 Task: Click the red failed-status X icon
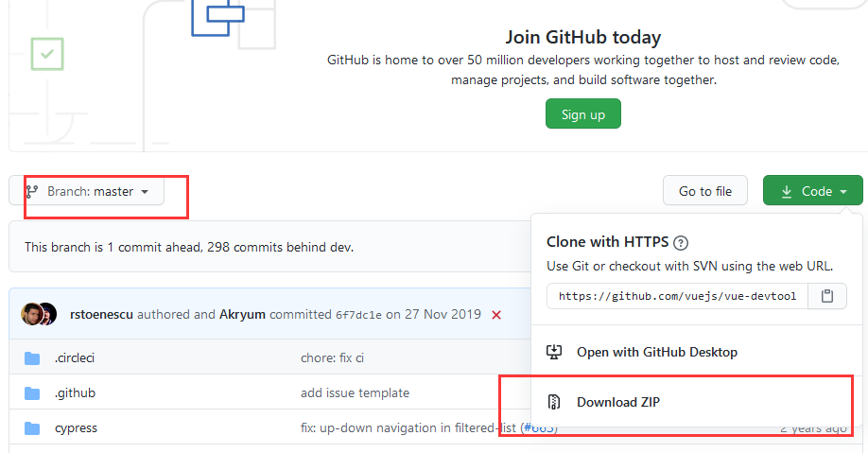click(x=496, y=315)
